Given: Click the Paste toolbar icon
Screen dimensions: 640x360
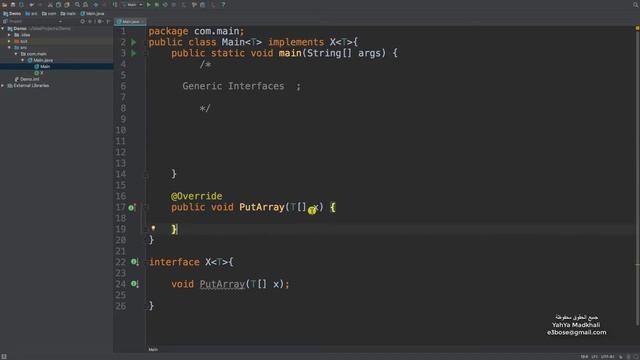Looking at the screenshot, I should [x=67, y=5].
